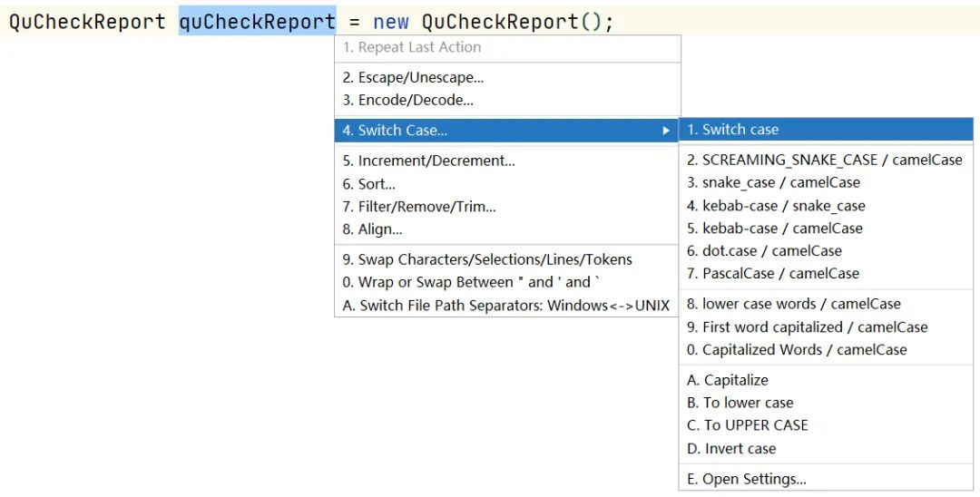The height and width of the screenshot is (497, 980).
Task: Select Swap Characters/Selections/Lines/Tokens
Action: tap(507, 259)
